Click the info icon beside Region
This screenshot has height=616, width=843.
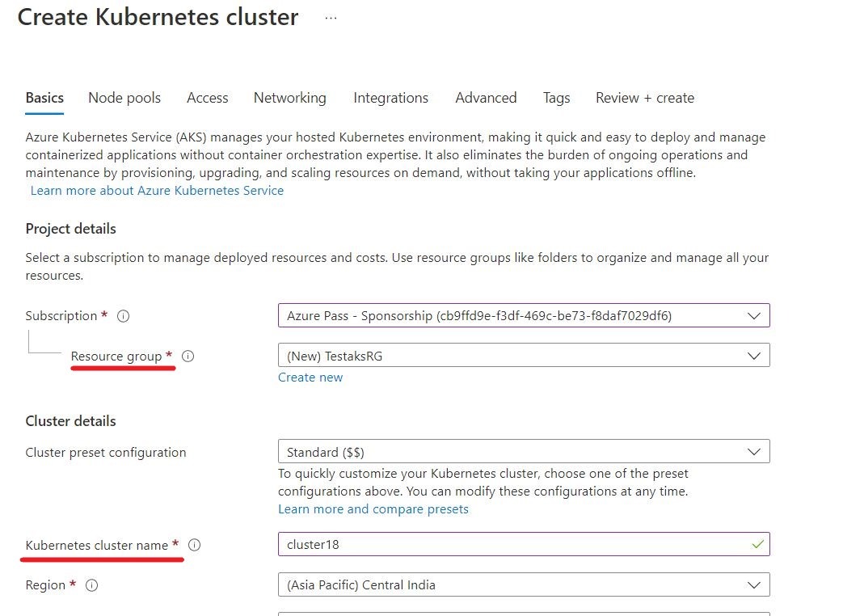coord(91,584)
